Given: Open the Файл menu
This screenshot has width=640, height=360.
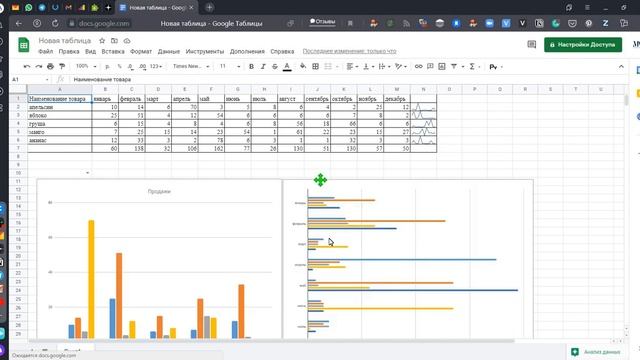Looking at the screenshot, I should tap(46, 51).
